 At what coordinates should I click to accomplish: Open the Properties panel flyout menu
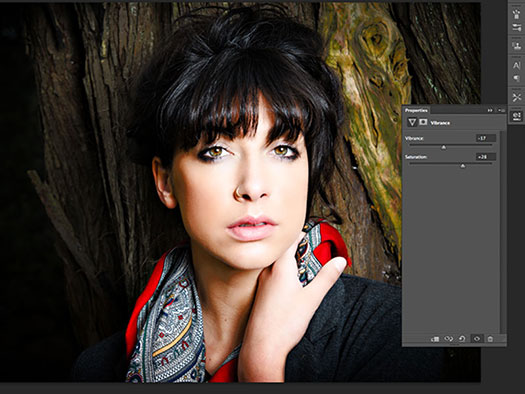(501, 110)
